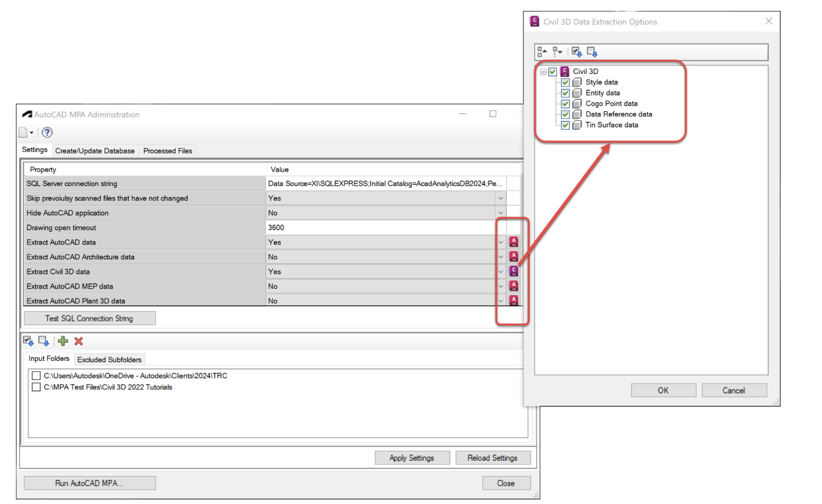The height and width of the screenshot is (504, 822).
Task: Select the Cogo Point data node icon
Action: (577, 104)
